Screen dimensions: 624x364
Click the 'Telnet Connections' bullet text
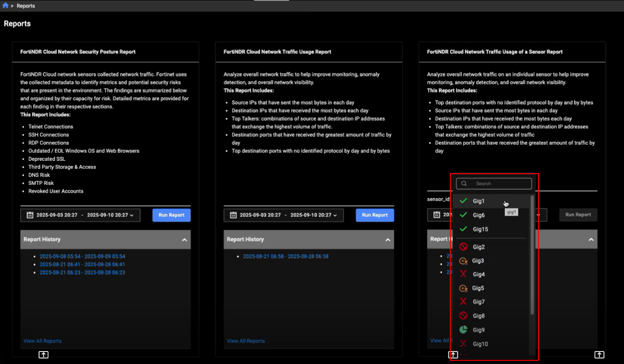click(51, 127)
